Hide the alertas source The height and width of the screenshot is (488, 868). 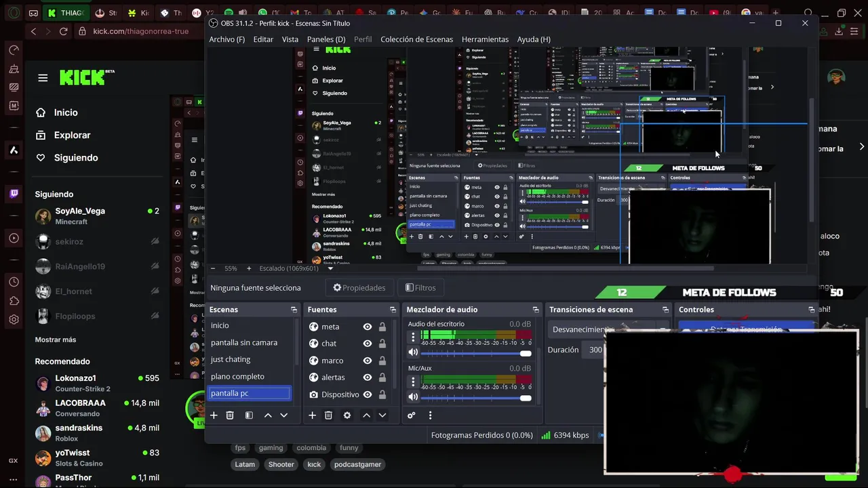(x=367, y=378)
